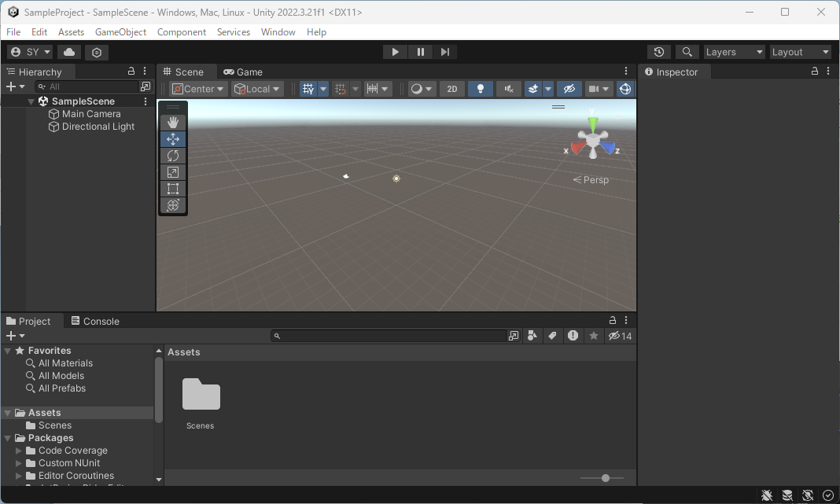The image size is (840, 504).
Task: Collapse the SampleScene hierarchy arrow
Action: point(31,101)
